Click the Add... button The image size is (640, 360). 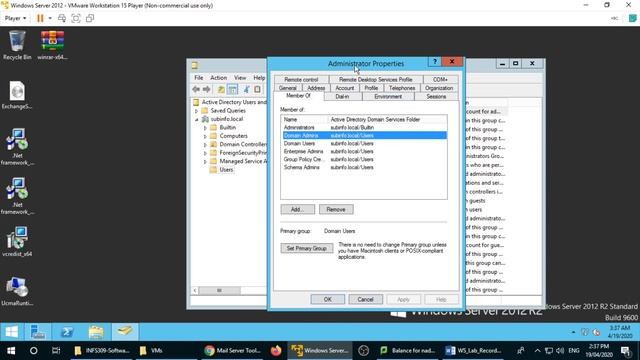point(298,209)
